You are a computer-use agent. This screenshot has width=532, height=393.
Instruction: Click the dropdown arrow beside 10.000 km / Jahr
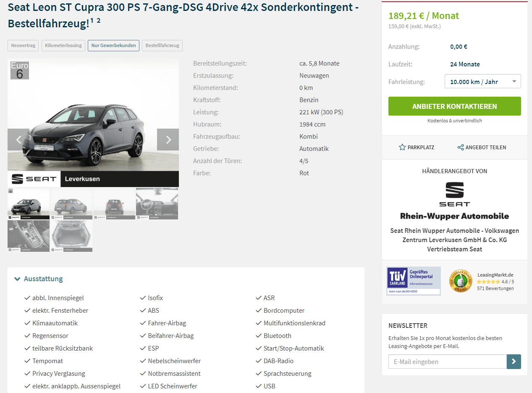pyautogui.click(x=514, y=82)
